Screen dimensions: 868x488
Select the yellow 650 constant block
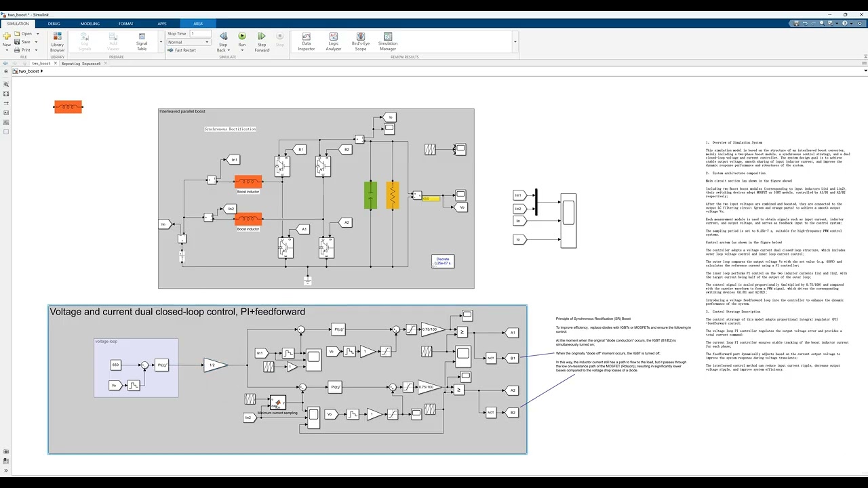click(431, 199)
